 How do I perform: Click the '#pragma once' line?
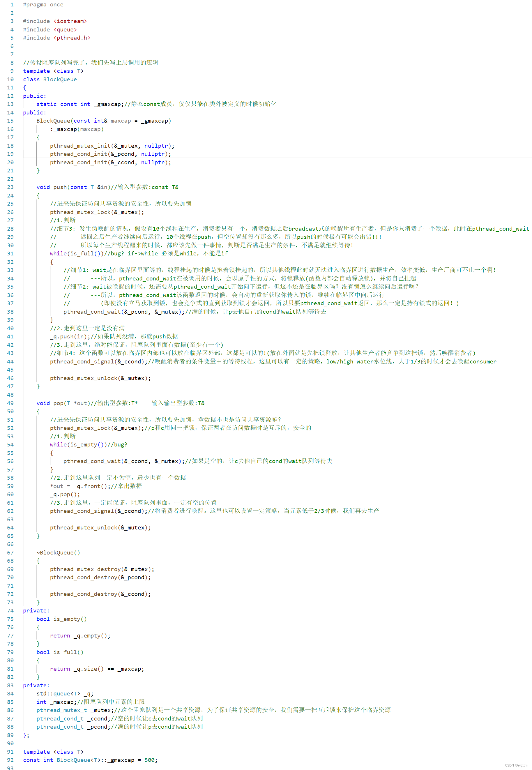43,5
